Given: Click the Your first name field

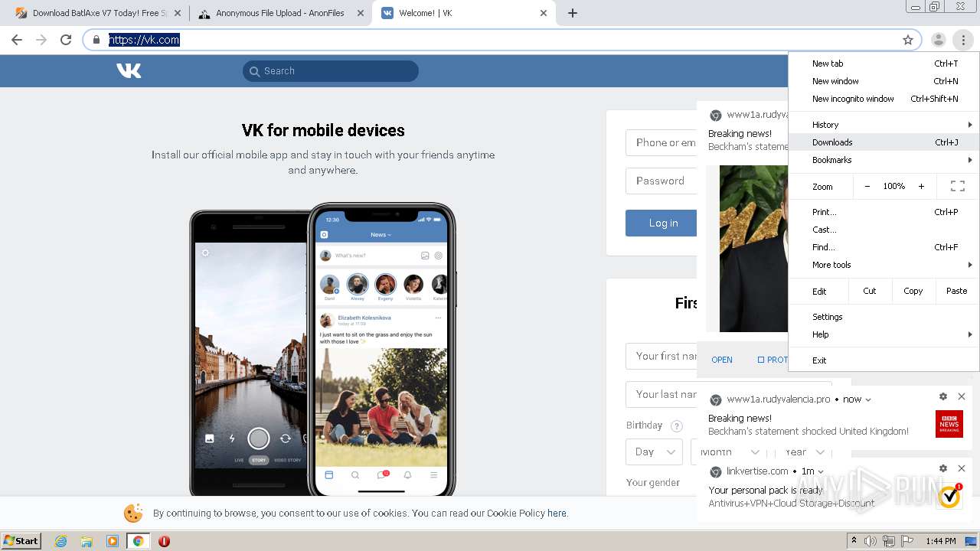Looking at the screenshot, I should click(x=661, y=356).
